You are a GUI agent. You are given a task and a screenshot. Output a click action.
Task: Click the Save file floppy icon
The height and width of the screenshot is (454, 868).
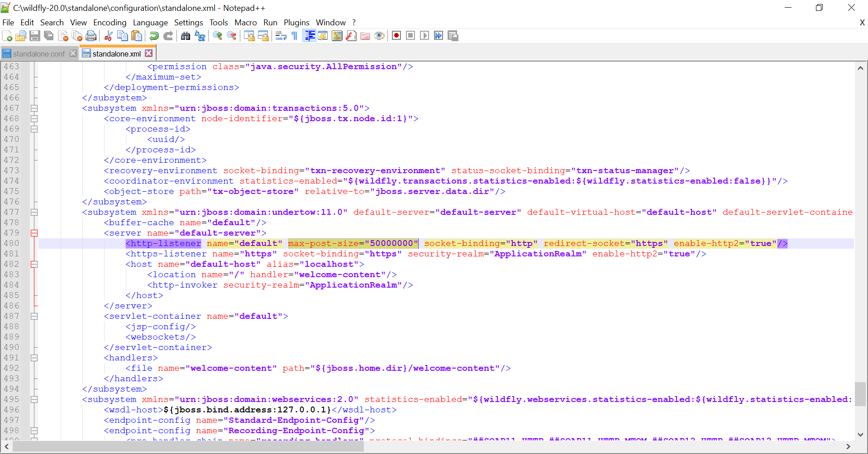click(35, 36)
